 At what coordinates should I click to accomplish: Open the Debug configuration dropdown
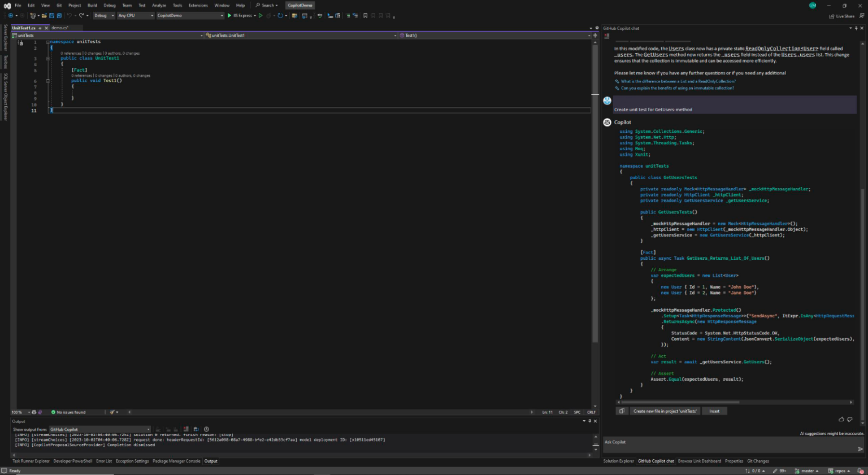tap(104, 15)
